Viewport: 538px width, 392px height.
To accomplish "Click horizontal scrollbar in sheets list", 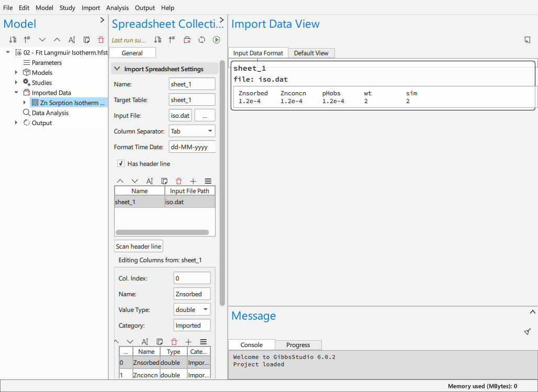I will 162,232.
